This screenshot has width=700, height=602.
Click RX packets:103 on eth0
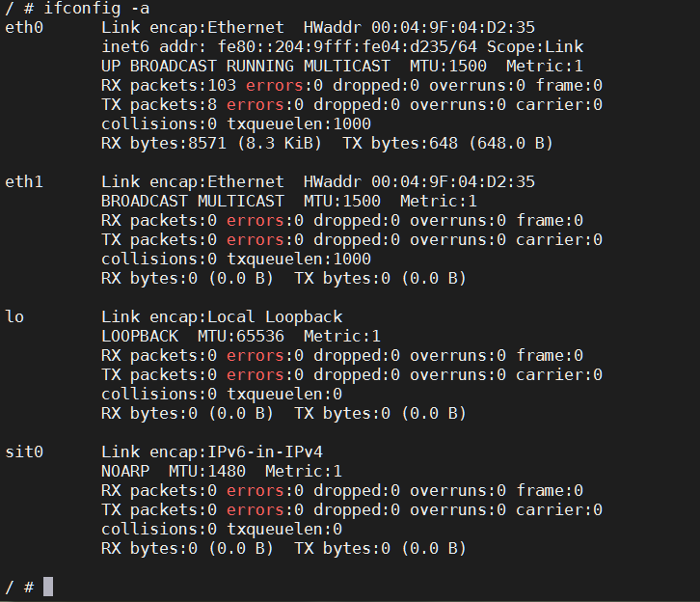click(x=169, y=85)
